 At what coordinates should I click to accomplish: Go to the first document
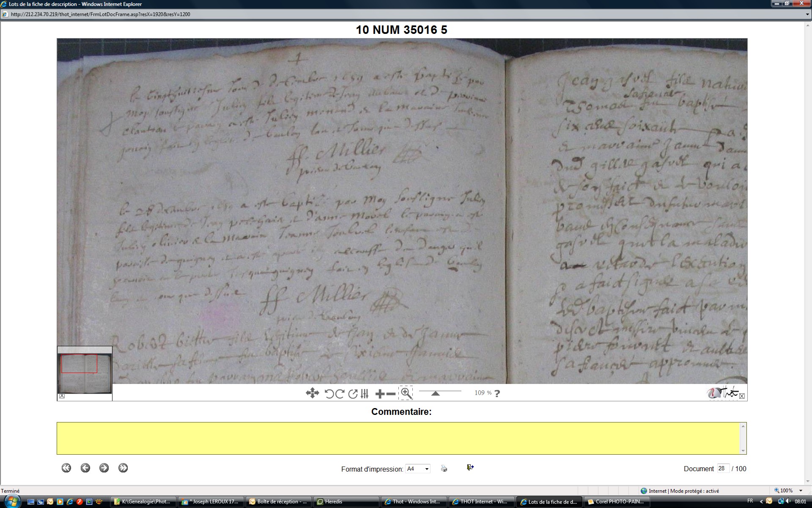(66, 468)
